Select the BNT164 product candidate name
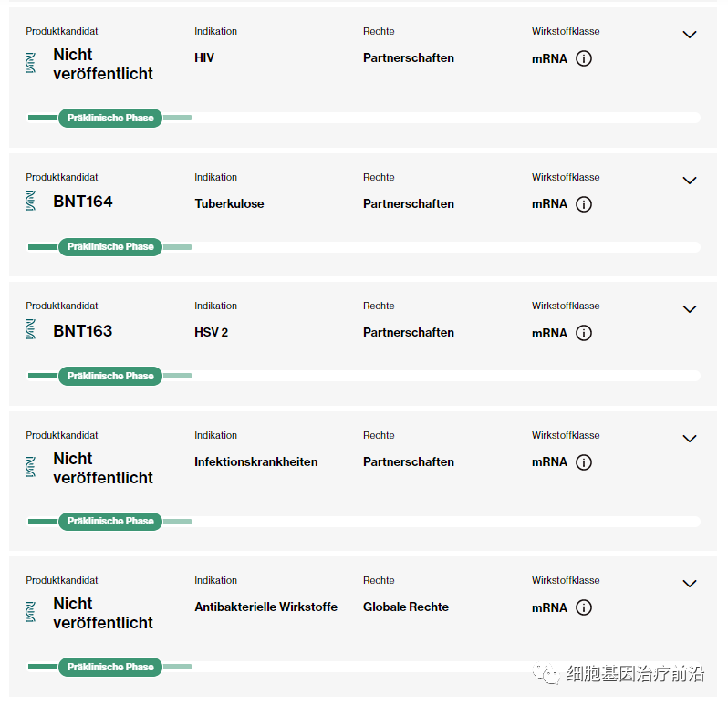 coord(83,202)
